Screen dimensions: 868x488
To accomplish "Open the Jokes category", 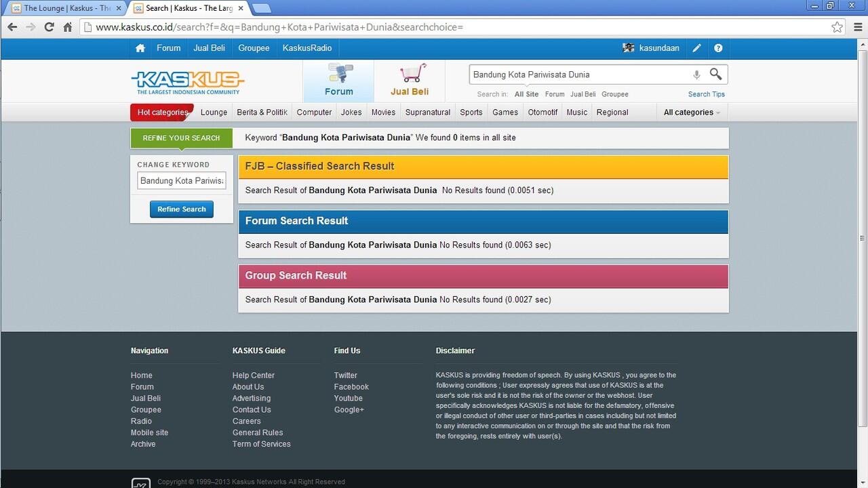I will coord(351,113).
